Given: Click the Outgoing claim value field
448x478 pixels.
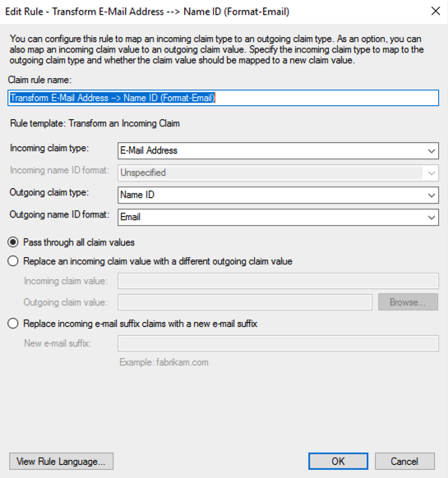Looking at the screenshot, I should coord(245,302).
